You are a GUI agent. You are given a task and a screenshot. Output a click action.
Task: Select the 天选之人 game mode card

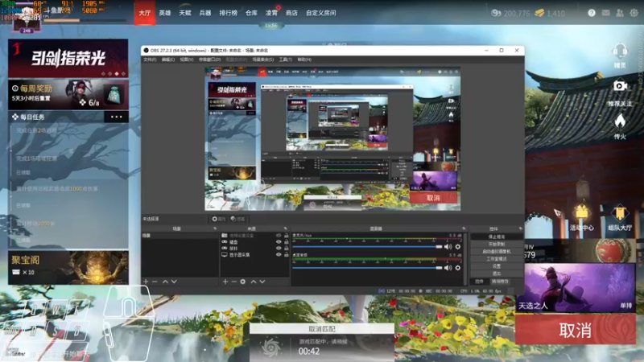576,288
